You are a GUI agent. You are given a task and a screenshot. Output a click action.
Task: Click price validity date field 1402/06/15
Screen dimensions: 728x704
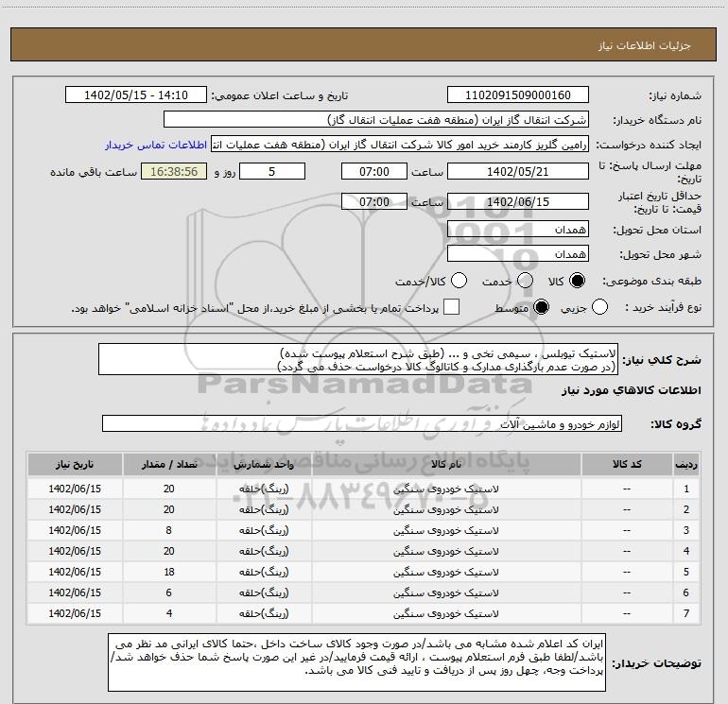(518, 201)
